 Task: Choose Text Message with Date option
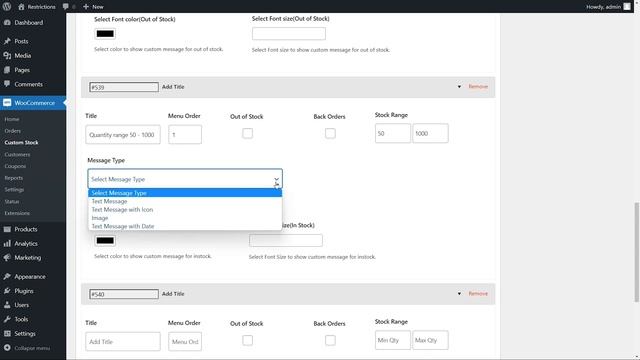[185, 226]
